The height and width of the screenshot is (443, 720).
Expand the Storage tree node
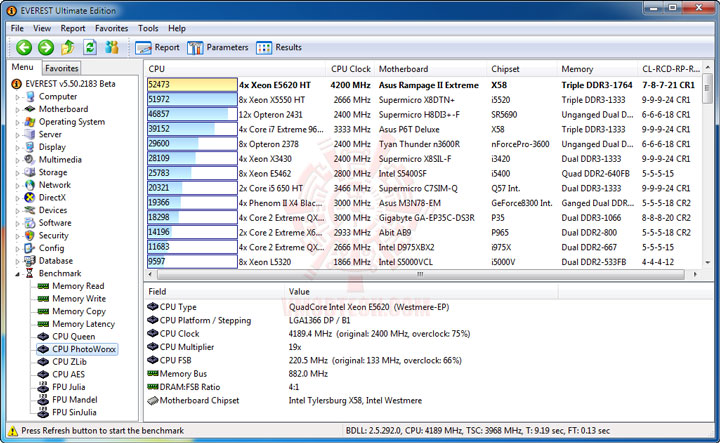click(17, 173)
